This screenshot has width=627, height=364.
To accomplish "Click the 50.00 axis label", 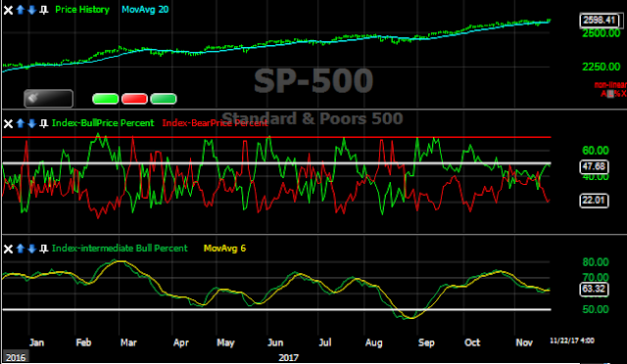I will point(596,309).
